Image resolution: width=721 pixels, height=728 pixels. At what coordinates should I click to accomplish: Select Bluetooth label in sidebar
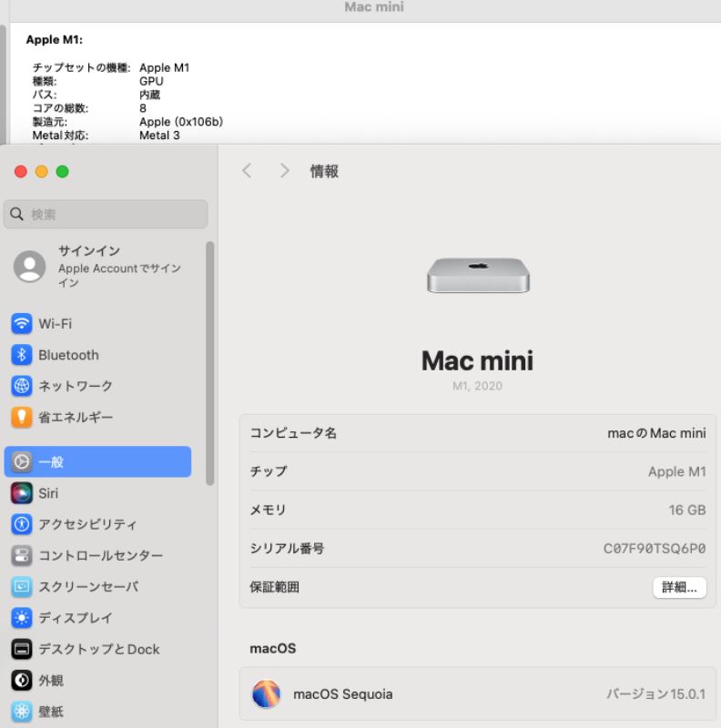tap(69, 355)
